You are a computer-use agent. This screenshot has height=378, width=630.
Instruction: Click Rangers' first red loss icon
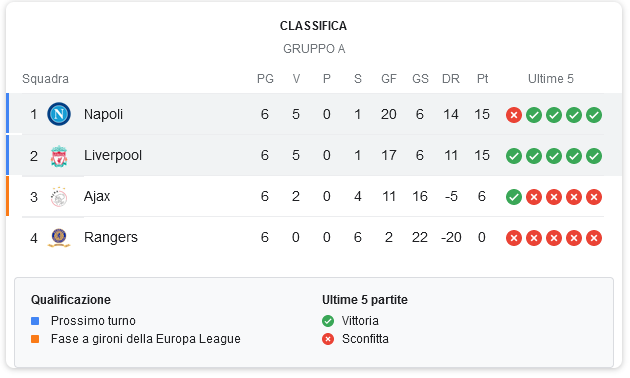(x=514, y=238)
